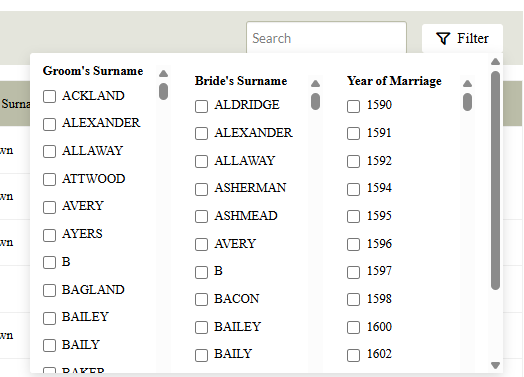Click Bride's Surname list scrollbar thumb

(x=315, y=101)
